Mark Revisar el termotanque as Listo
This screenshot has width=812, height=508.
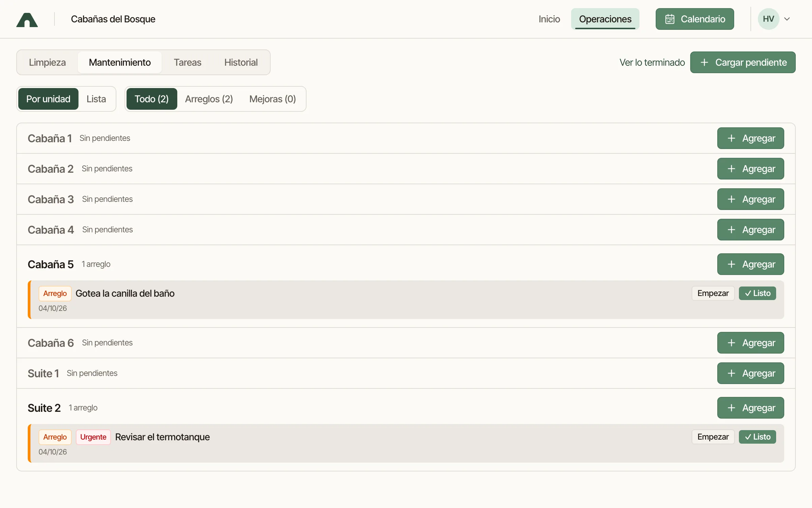(757, 437)
